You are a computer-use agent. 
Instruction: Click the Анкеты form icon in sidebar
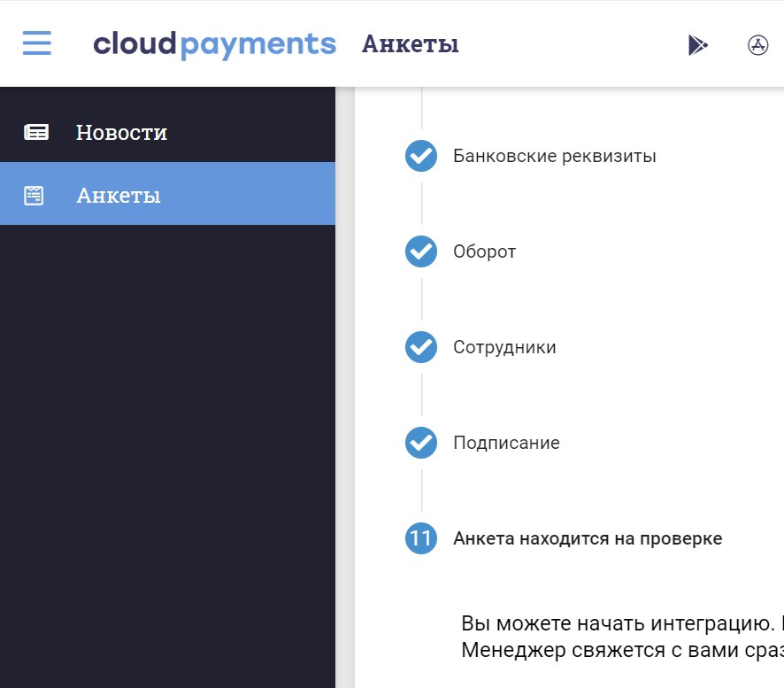tap(34, 195)
